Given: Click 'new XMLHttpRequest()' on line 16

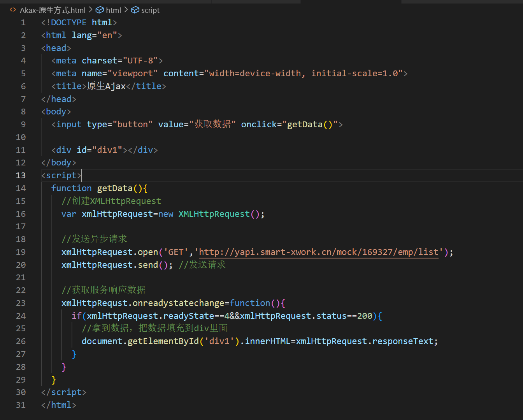Looking at the screenshot, I should (209, 214).
